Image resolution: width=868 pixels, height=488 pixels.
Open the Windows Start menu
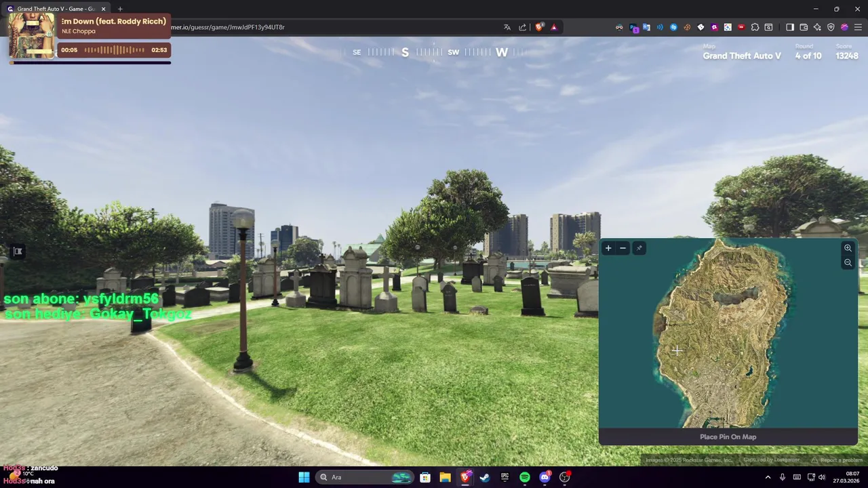pos(304,477)
